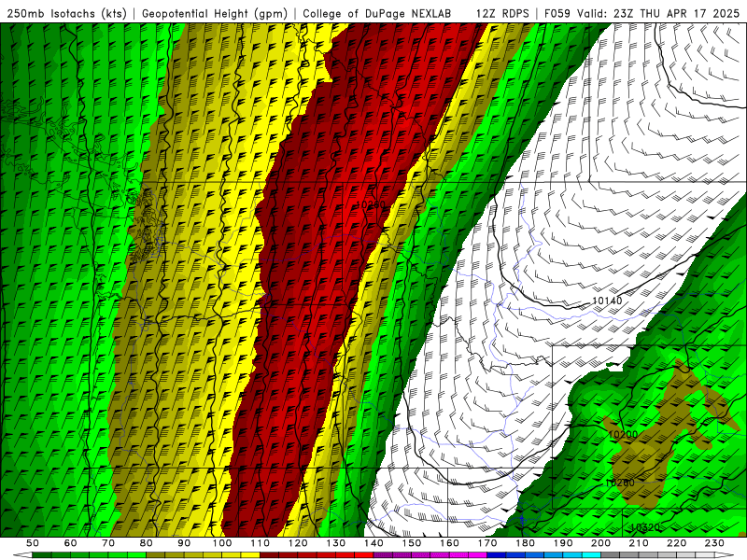The image size is (747, 560).
Task: Click the 10260 label in the green region
Action: pos(619,483)
